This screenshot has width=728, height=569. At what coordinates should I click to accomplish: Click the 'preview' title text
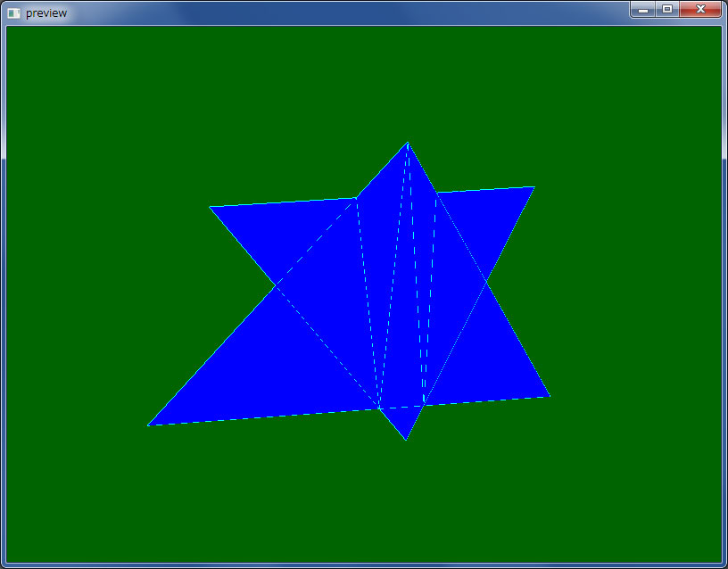(46, 13)
